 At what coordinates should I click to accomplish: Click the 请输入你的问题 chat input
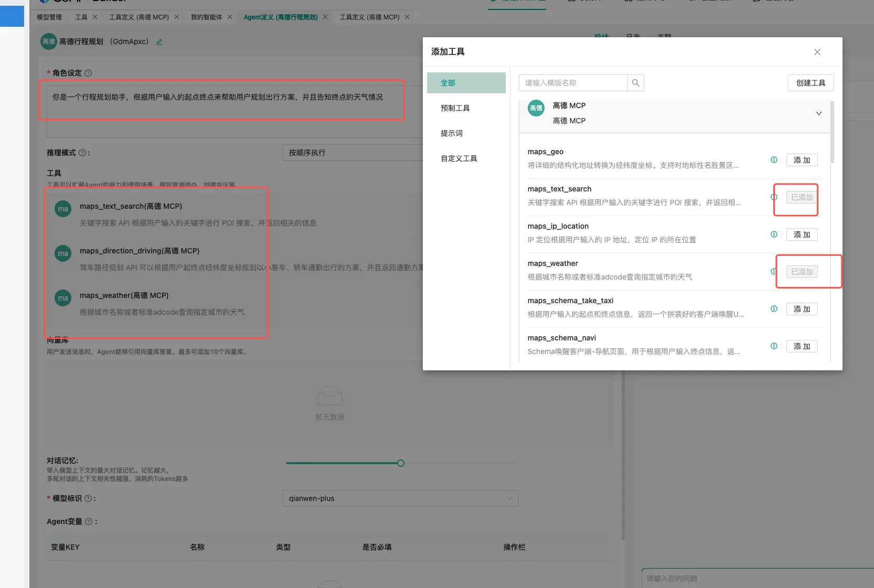point(758,579)
